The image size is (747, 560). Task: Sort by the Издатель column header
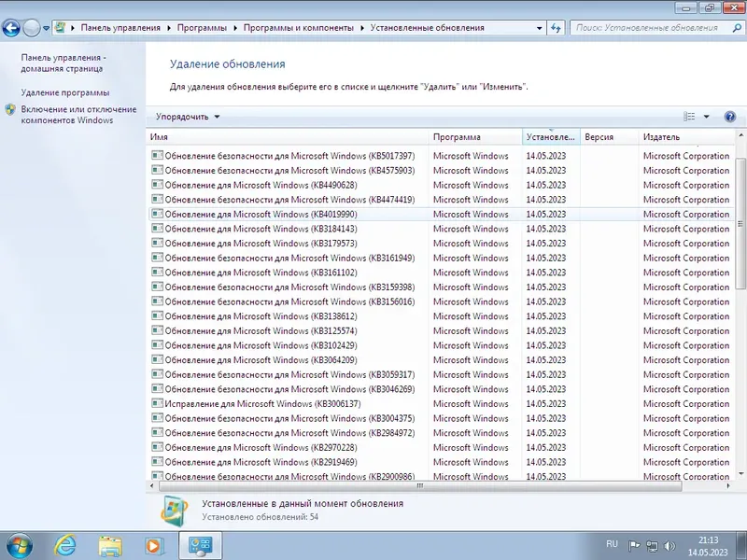click(686, 137)
